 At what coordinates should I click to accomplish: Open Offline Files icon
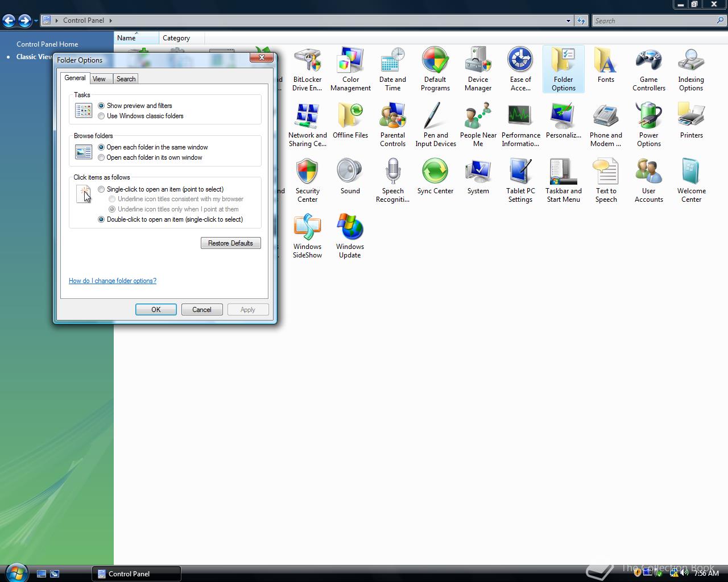(x=350, y=121)
